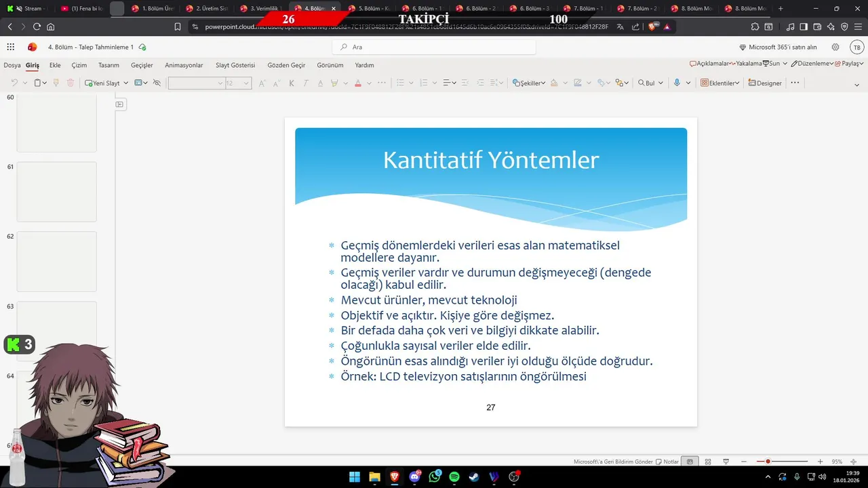
Task: Switch to the Animasyonlar tab
Action: [184, 65]
